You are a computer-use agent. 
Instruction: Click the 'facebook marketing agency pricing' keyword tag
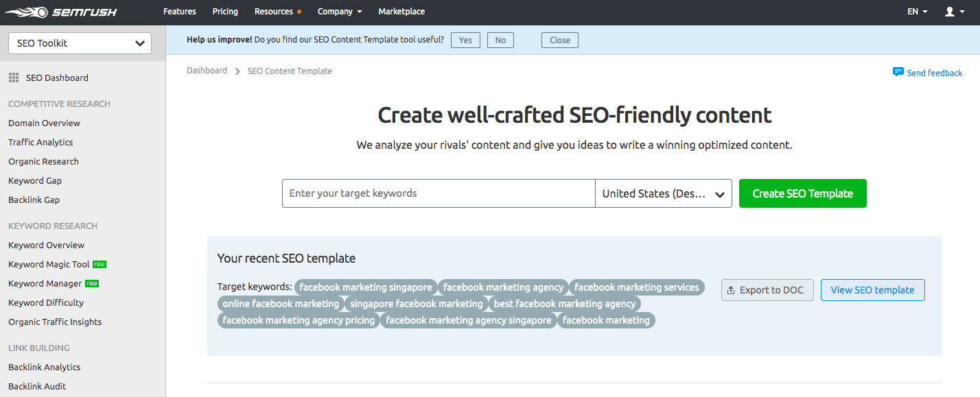click(299, 320)
